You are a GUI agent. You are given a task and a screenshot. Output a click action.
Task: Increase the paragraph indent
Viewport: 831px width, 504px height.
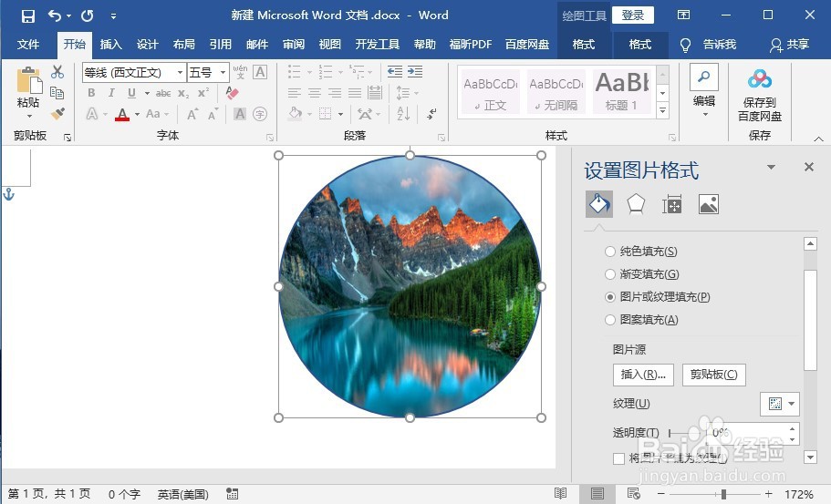point(415,72)
